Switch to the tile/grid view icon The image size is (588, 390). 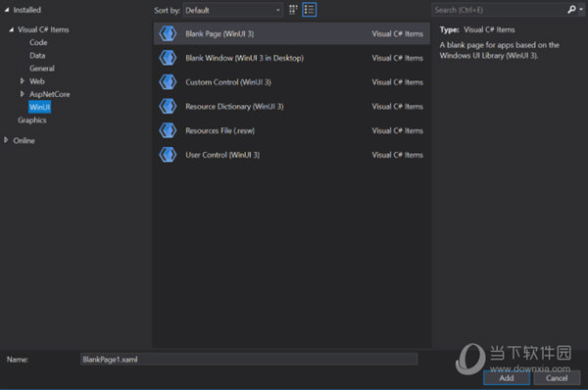click(x=293, y=10)
